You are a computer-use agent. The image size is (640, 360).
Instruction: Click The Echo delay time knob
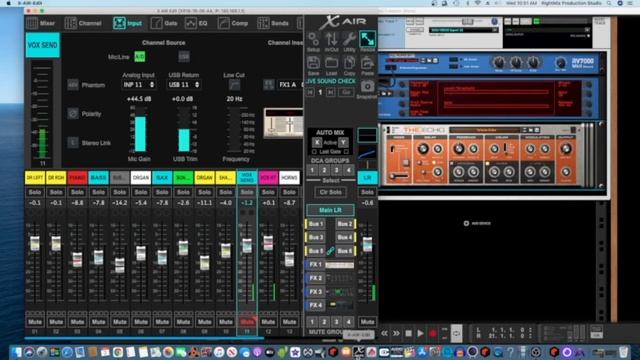(423, 149)
